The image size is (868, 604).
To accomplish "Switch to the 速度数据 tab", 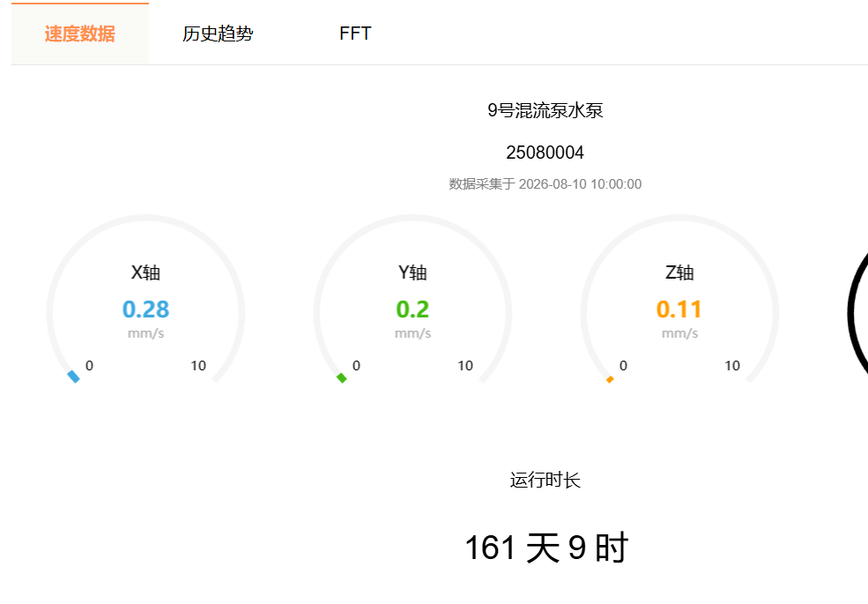I will [79, 34].
